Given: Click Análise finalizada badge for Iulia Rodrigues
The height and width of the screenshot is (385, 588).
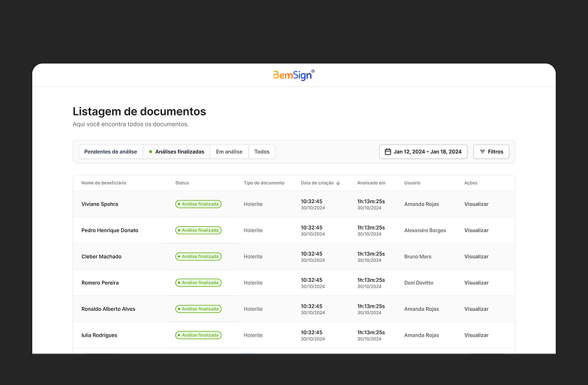Looking at the screenshot, I should coord(199,335).
